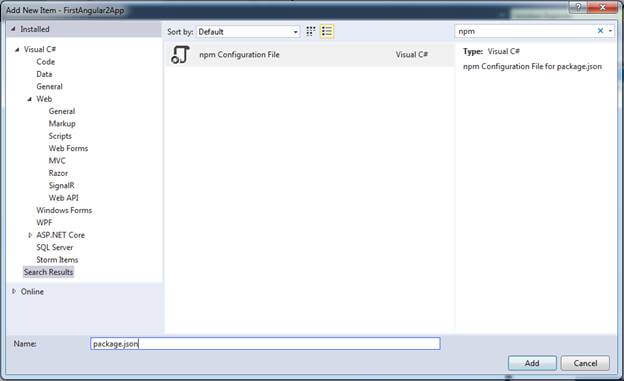Collapse the Web tree node

[30, 99]
